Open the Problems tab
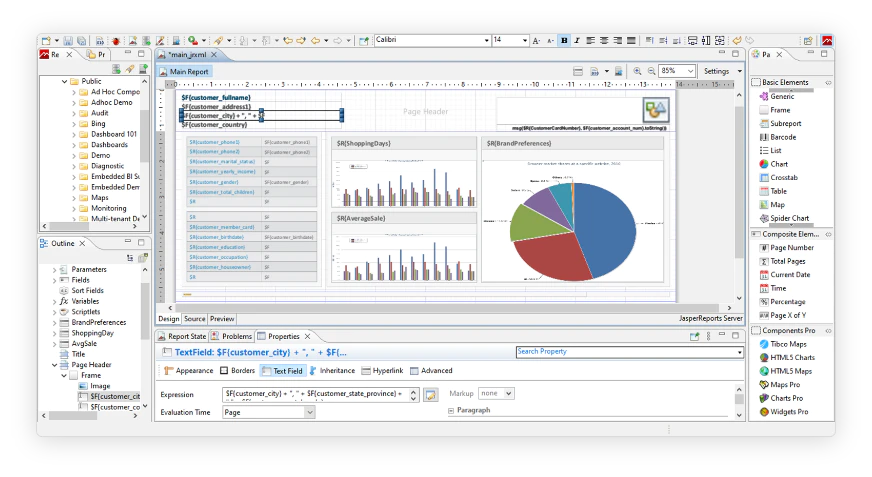The width and height of the screenshot is (872, 477). (231, 336)
